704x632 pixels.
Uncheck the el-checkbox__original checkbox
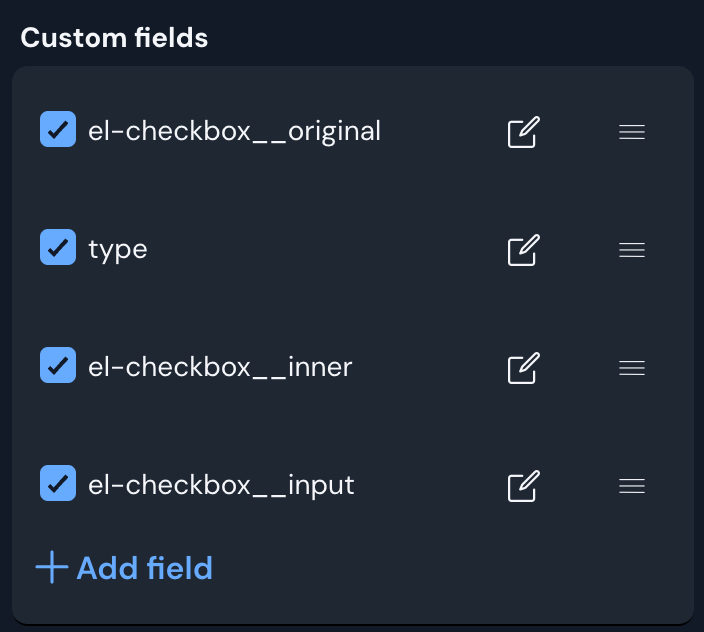tap(58, 129)
